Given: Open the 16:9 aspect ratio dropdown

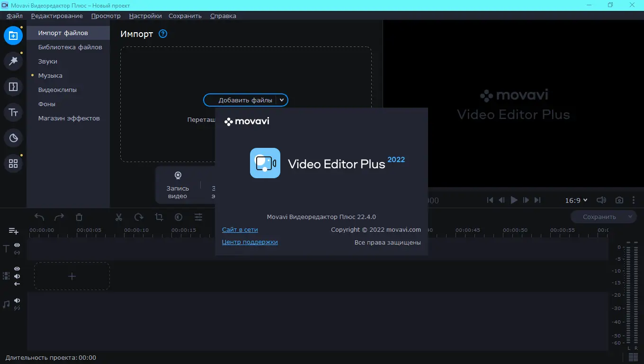Looking at the screenshot, I should (576, 200).
